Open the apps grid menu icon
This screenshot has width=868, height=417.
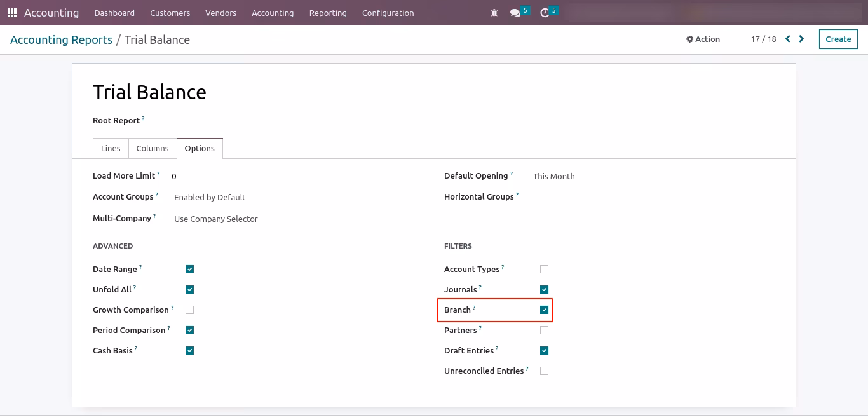click(12, 13)
